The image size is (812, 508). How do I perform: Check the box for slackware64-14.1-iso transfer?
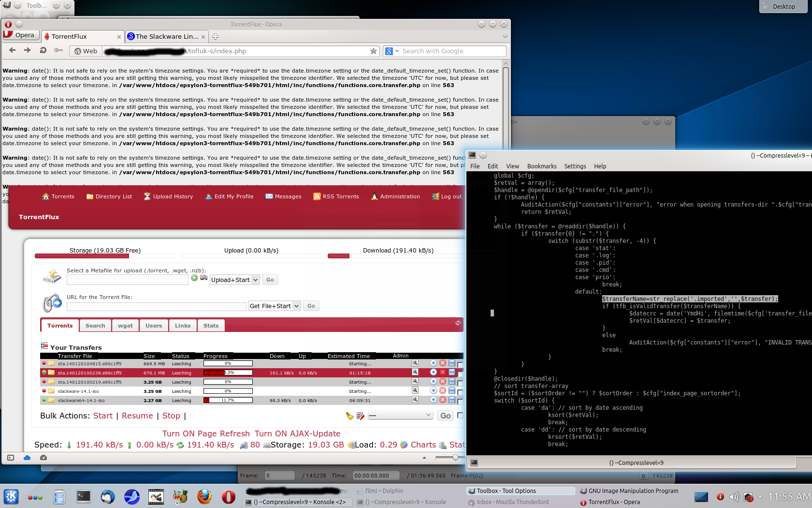click(460, 401)
